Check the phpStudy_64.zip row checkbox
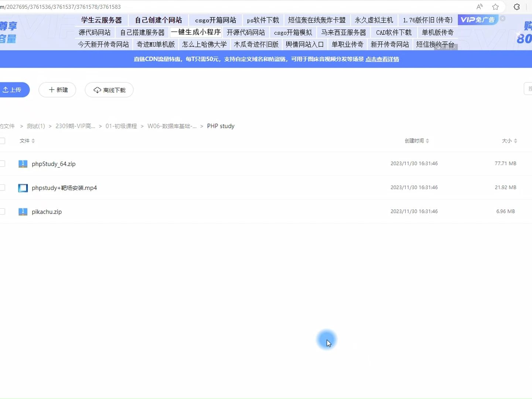 (x=2, y=164)
